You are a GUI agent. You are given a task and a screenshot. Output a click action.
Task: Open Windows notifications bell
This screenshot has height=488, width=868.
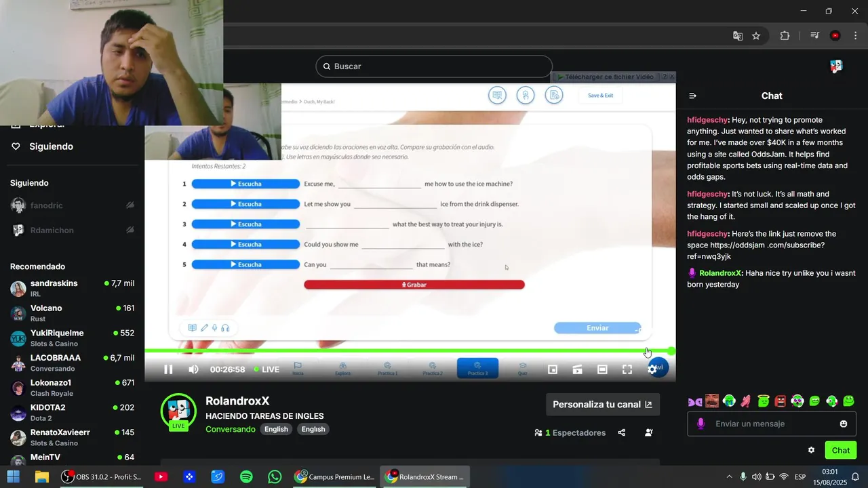(x=855, y=476)
